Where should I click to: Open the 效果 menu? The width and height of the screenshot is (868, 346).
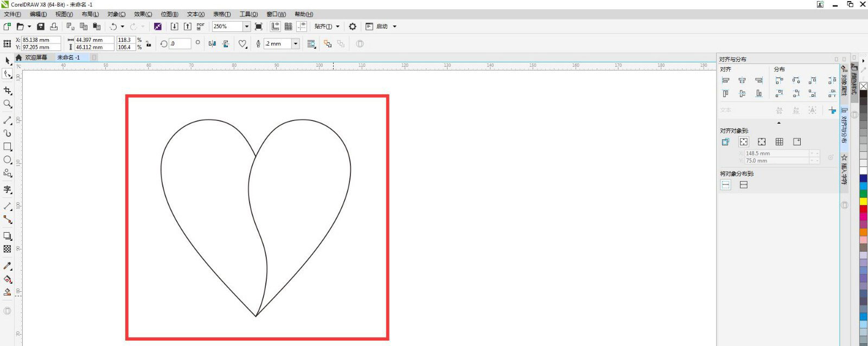143,14
